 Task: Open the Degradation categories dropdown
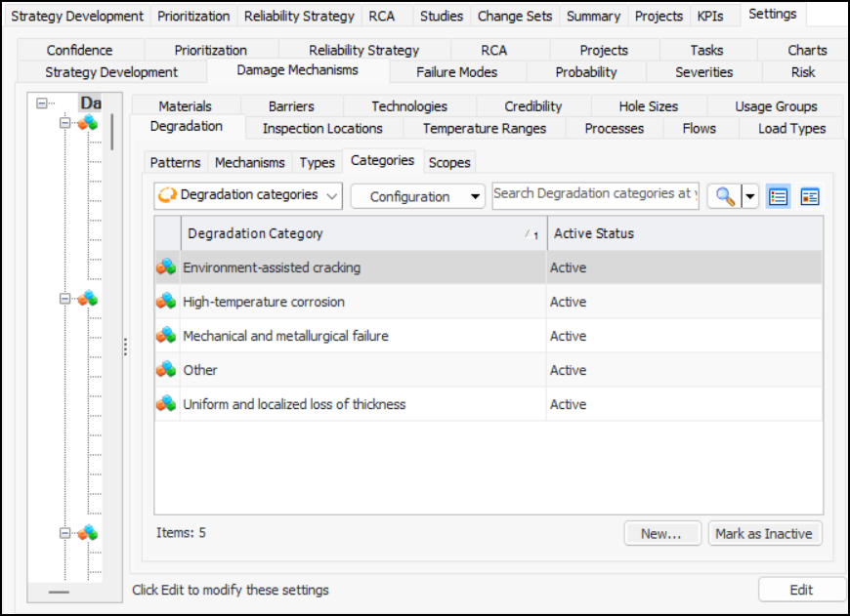248,195
